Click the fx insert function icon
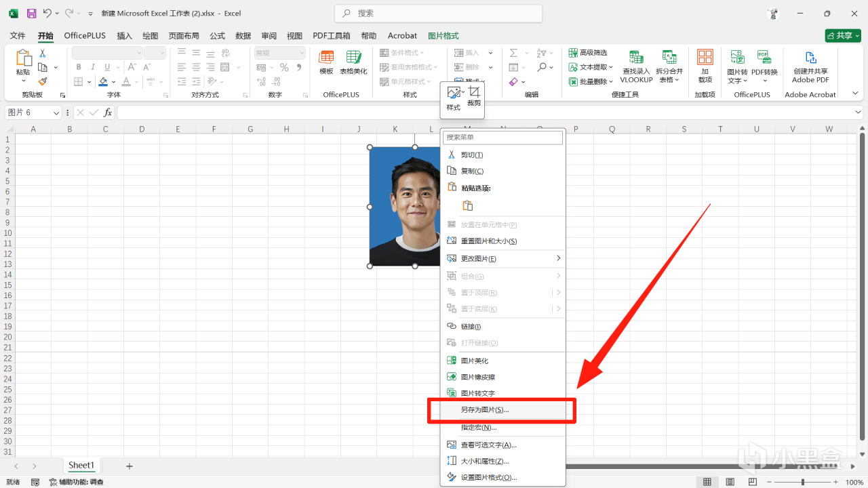 [x=108, y=113]
